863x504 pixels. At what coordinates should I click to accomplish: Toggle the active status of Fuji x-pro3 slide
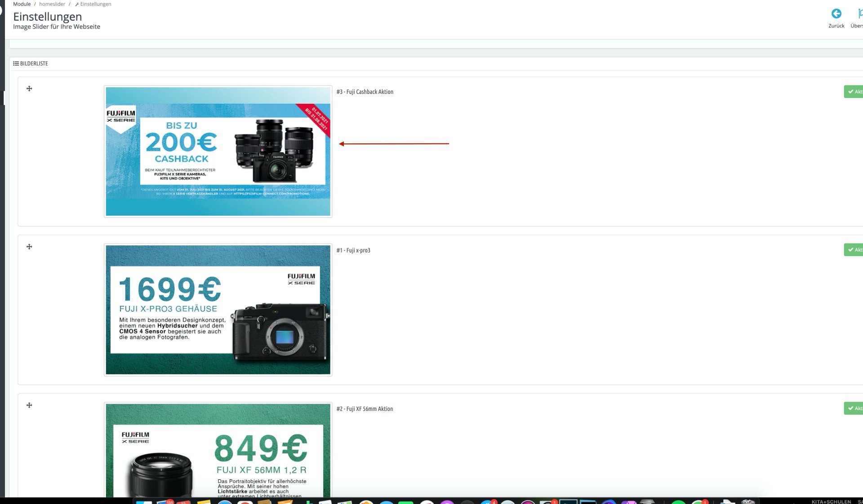point(853,250)
